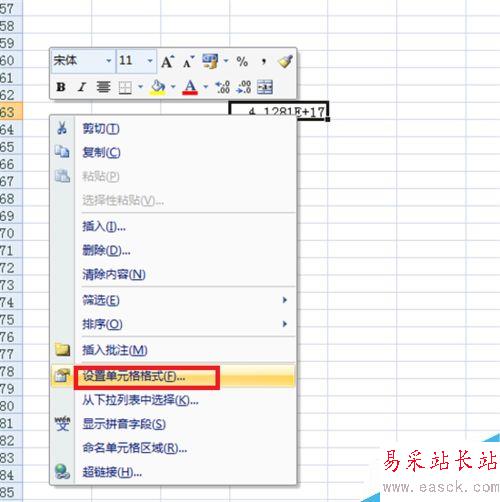Viewport: 500px width, 502px height.
Task: Apply the Comma Style format
Action: tap(264, 62)
